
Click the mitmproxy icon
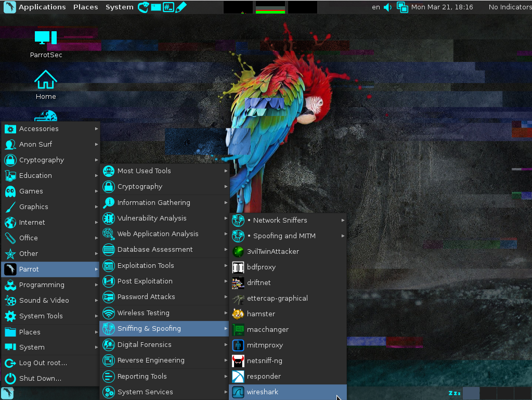(x=238, y=345)
